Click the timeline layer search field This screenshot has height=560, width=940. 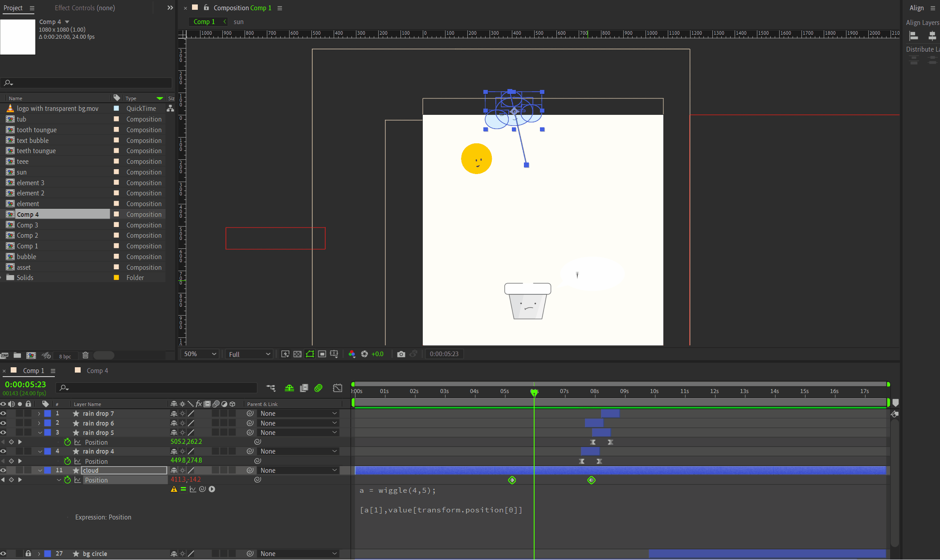(160, 388)
